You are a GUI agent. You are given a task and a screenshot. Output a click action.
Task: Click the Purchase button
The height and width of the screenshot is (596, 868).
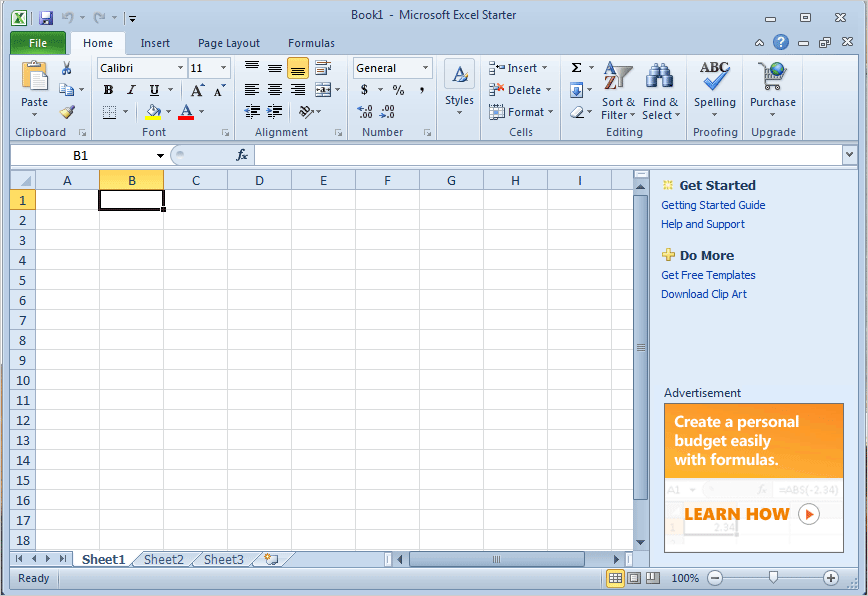coord(772,89)
